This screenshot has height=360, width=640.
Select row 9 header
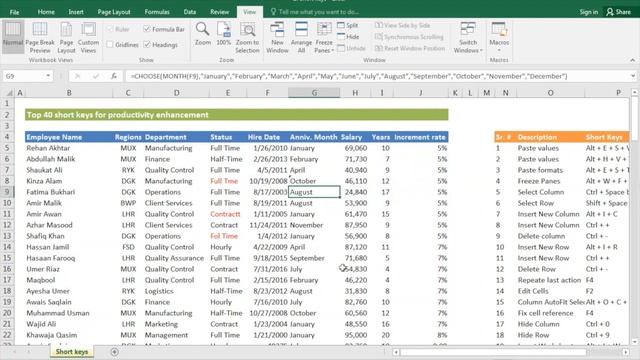[7, 192]
